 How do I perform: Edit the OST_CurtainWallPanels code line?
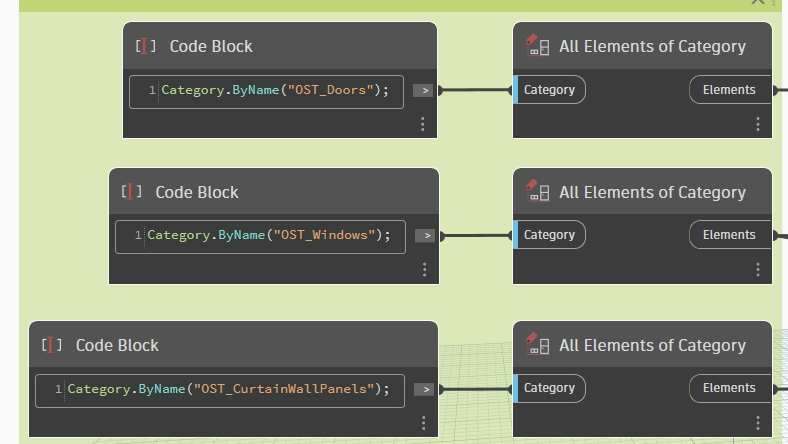click(228, 389)
